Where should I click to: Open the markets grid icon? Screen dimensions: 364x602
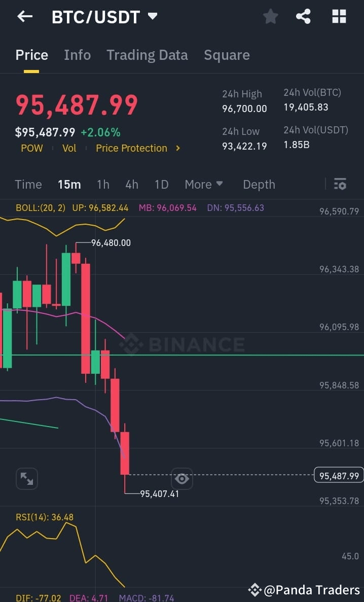pyautogui.click(x=338, y=16)
